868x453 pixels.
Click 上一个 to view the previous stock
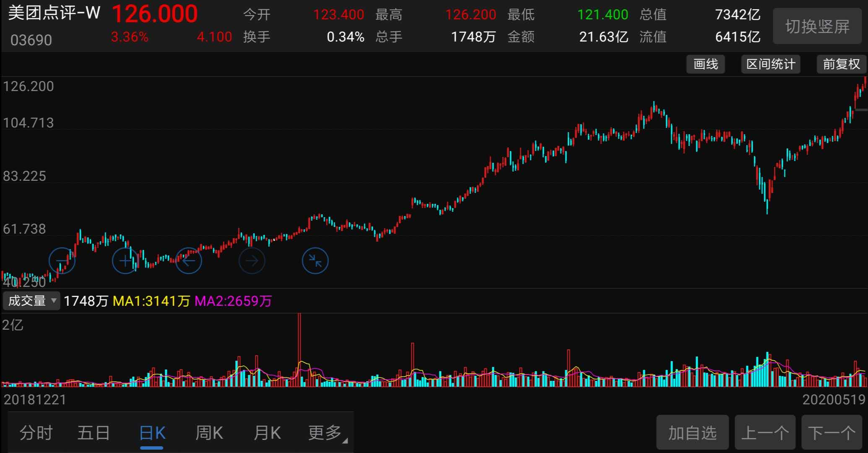(765, 432)
